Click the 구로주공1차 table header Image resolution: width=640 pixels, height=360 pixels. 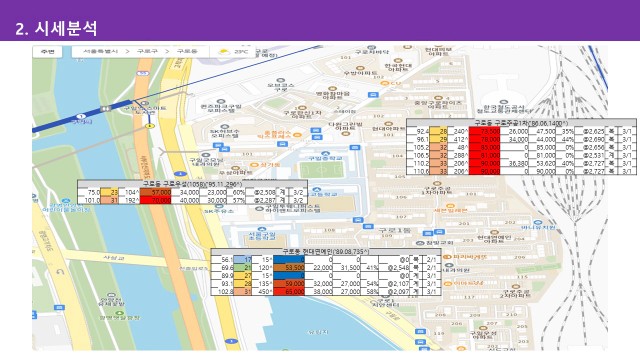pos(521,123)
